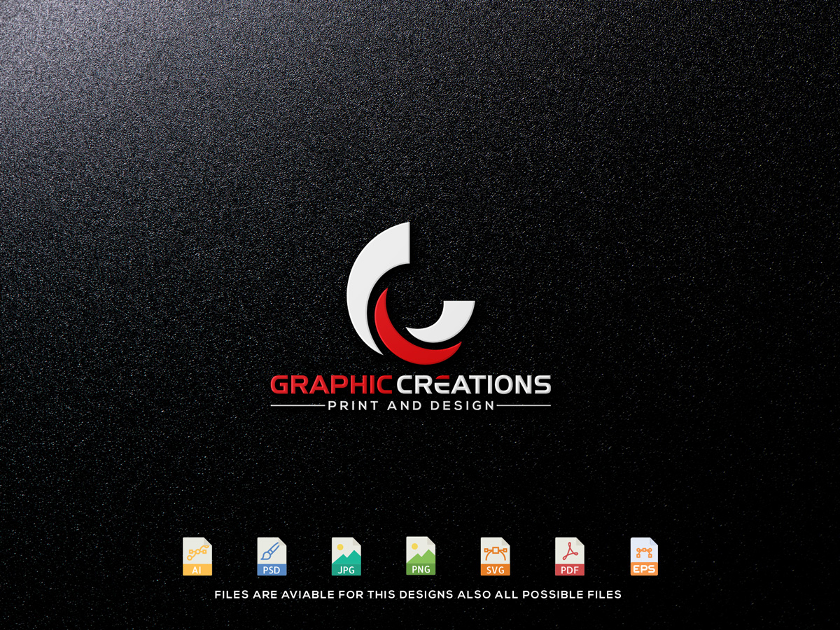Click the AI file format icon

(x=197, y=556)
